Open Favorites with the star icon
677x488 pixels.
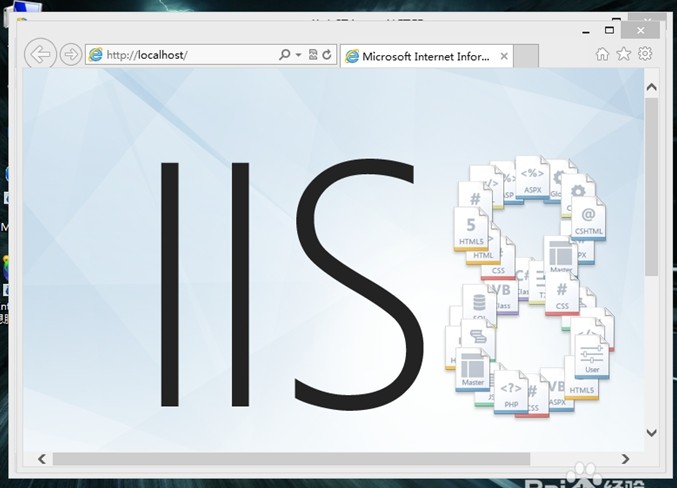[x=623, y=54]
